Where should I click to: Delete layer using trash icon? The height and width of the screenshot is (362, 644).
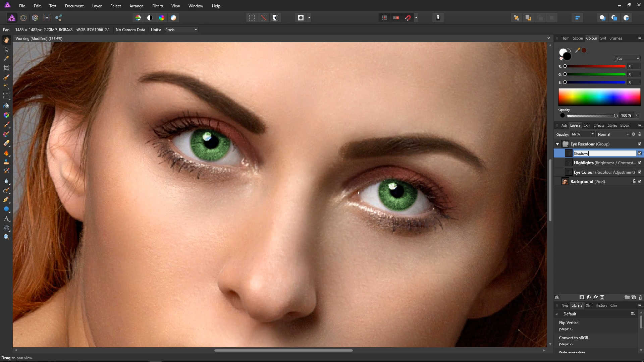[x=640, y=297]
